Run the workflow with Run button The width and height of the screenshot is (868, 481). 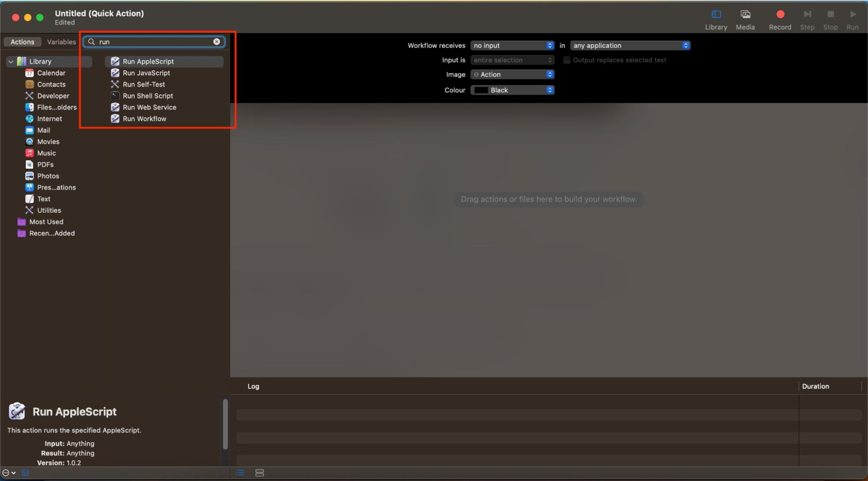[852, 20]
